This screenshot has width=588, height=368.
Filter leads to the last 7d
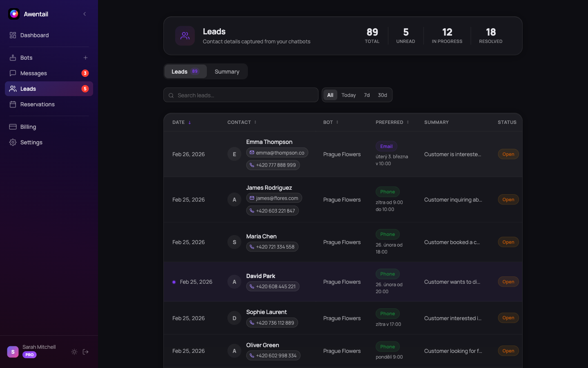point(367,95)
